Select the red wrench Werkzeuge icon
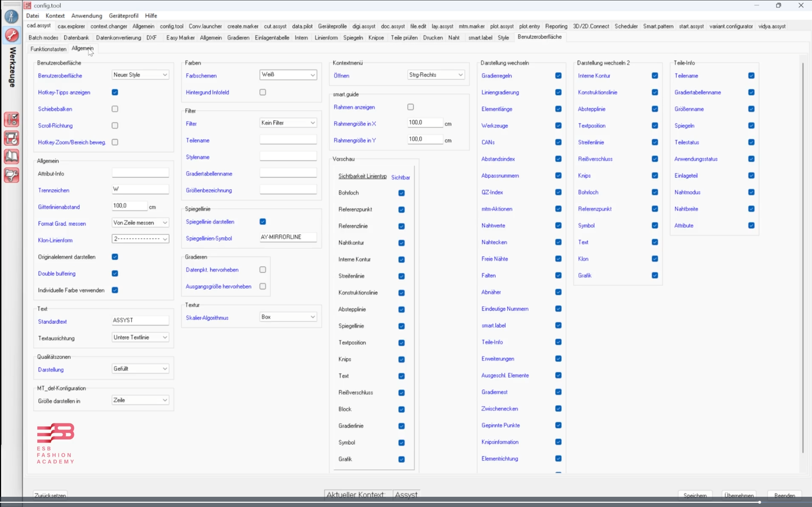This screenshot has width=812, height=507. coord(11,35)
